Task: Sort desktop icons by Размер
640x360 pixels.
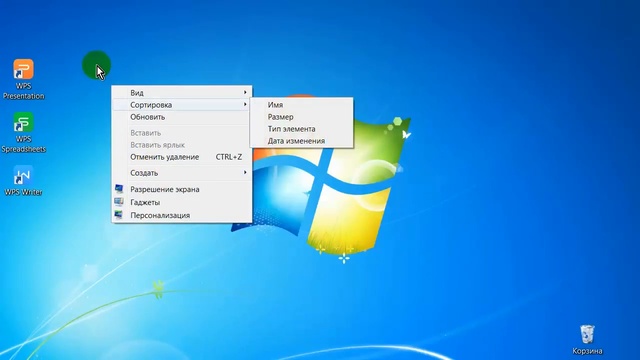Action: coord(302,117)
